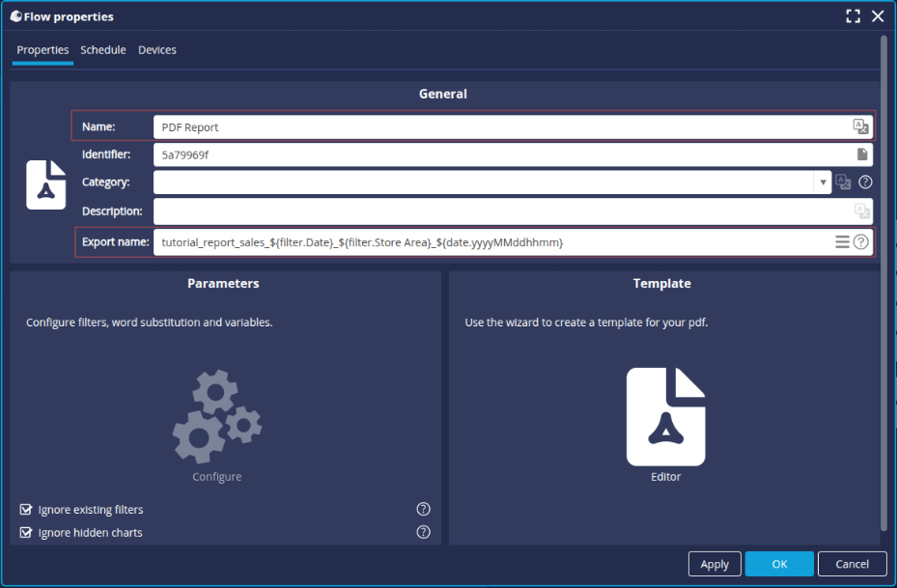This screenshot has width=897, height=588.
Task: Open the Category dropdown arrow
Action: click(822, 182)
